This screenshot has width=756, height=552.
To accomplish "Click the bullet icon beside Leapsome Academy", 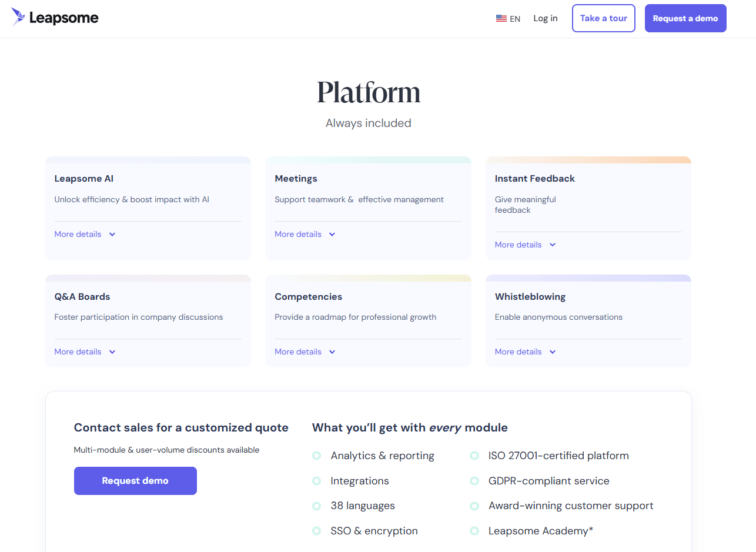I will pyautogui.click(x=474, y=531).
